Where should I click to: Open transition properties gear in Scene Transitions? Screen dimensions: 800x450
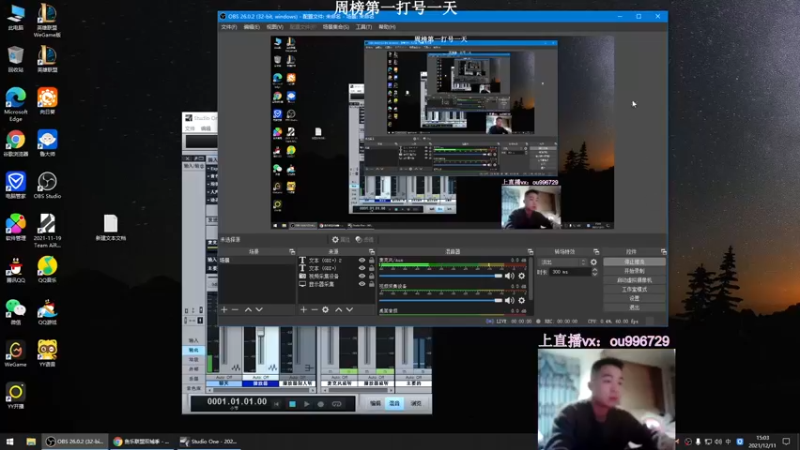(593, 262)
